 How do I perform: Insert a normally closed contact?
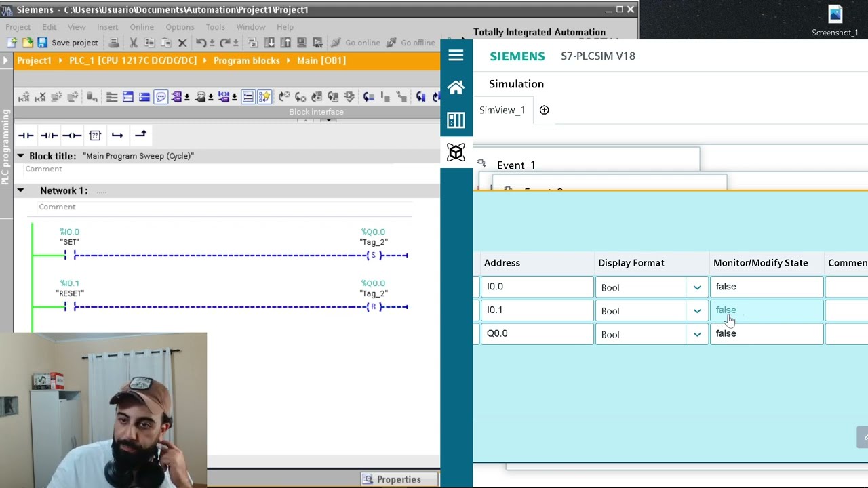coord(49,136)
